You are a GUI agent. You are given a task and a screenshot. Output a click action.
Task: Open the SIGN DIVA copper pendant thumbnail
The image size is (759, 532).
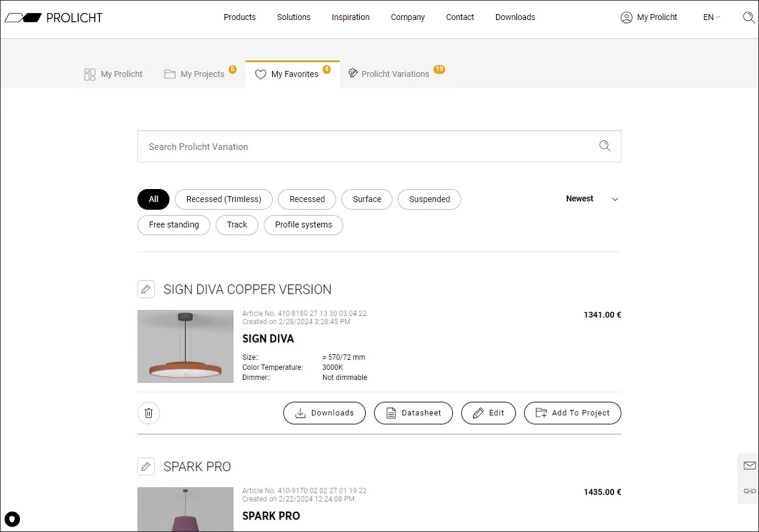pyautogui.click(x=185, y=346)
